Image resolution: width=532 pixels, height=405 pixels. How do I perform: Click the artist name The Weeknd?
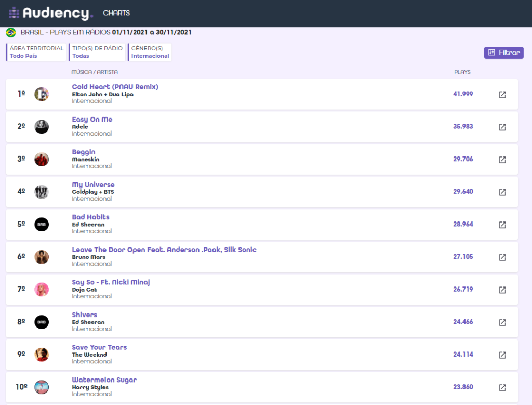coord(89,355)
